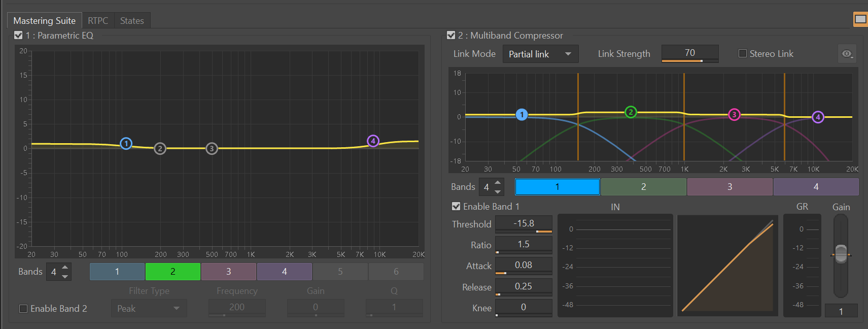This screenshot has height=329, width=868.
Task: Select the blue compressor band 1 node
Action: [522, 115]
